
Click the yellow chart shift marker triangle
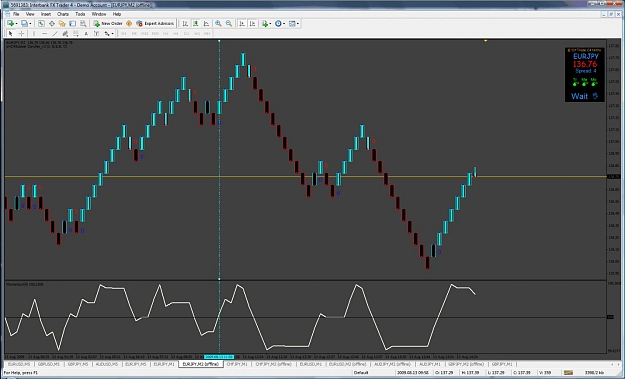click(x=485, y=41)
